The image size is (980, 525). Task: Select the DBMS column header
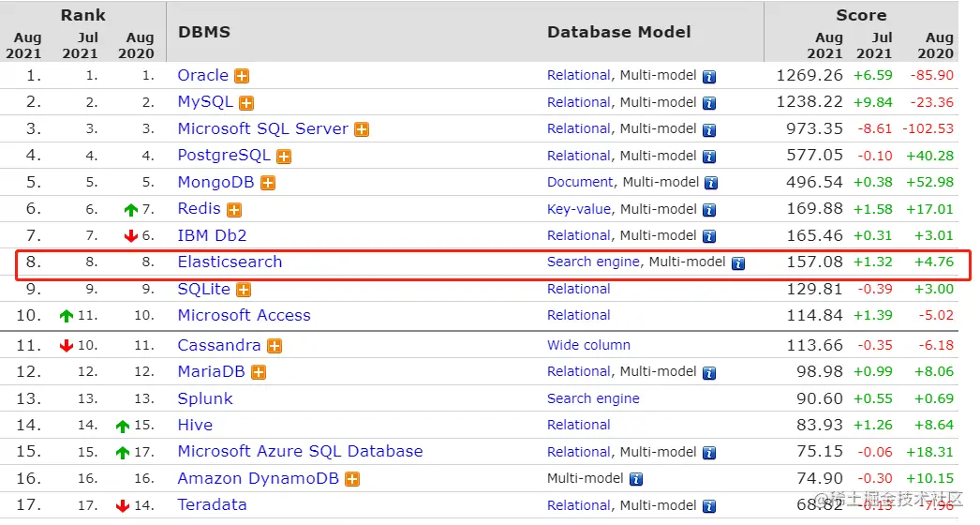tap(204, 32)
